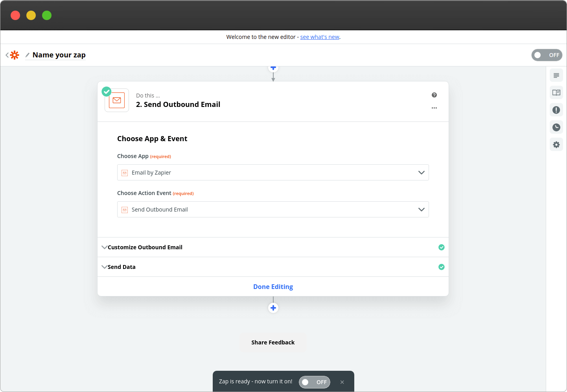
Task: Click the Name your zap field
Action: [x=59, y=55]
